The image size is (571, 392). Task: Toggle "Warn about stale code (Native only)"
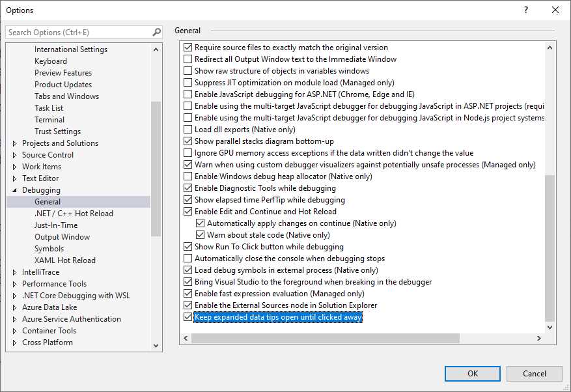[x=199, y=234]
